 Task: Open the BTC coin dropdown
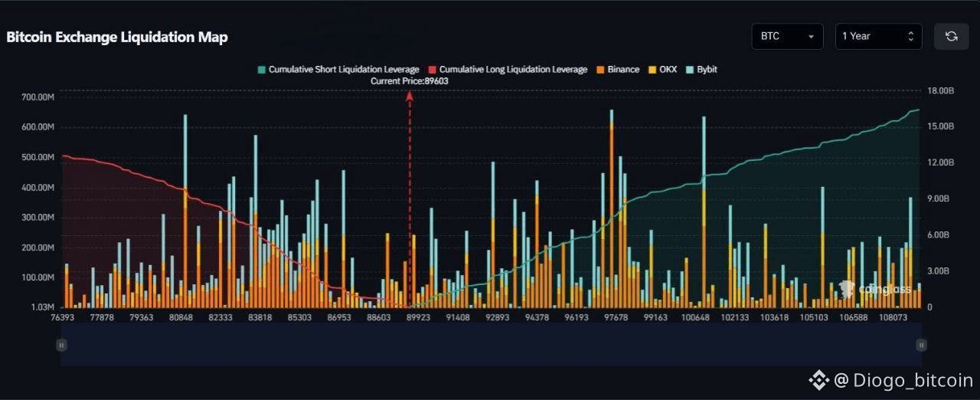click(788, 36)
